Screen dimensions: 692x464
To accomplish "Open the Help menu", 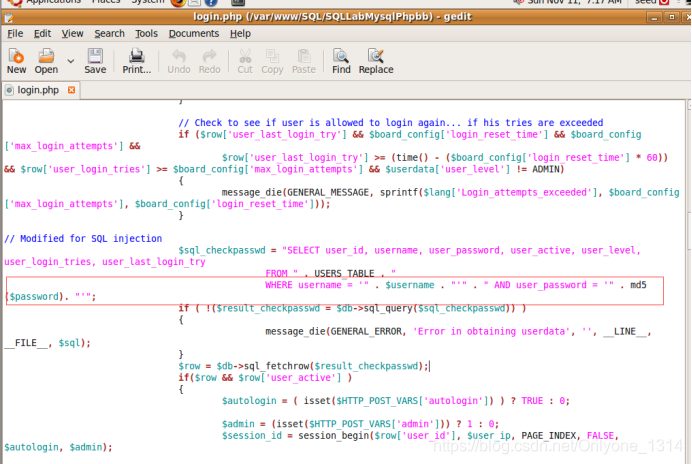I will pyautogui.click(x=240, y=34).
